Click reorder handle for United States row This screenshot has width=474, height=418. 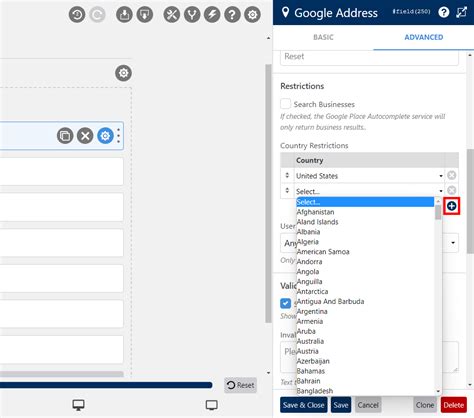[287, 175]
